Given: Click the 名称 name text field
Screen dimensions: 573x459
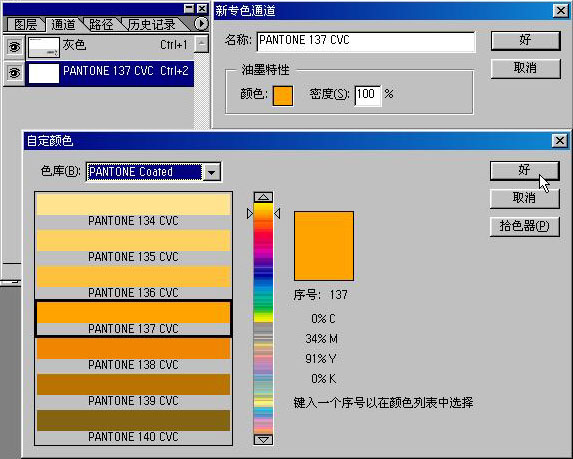Looking at the screenshot, I should click(x=366, y=41).
